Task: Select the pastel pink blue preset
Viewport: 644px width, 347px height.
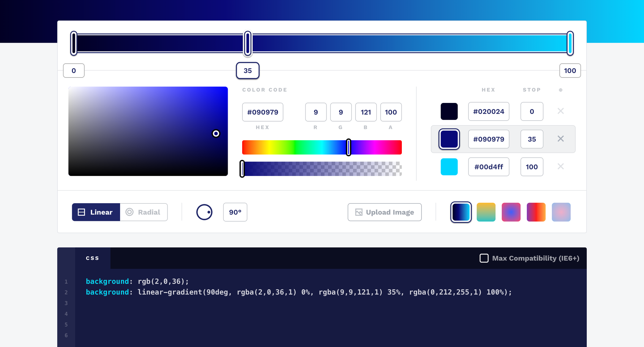Action: pos(561,212)
